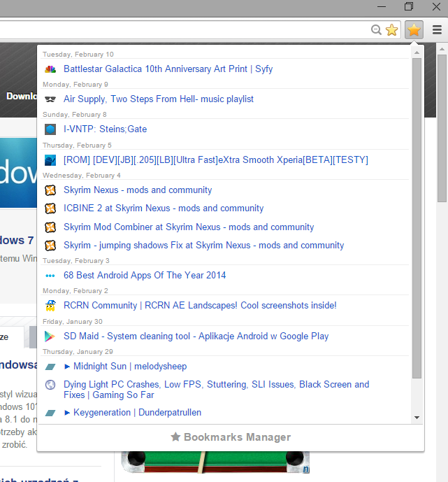Open Keygeneration | Dunderpatrullen bookmark
The image size is (448, 482).
[132, 412]
